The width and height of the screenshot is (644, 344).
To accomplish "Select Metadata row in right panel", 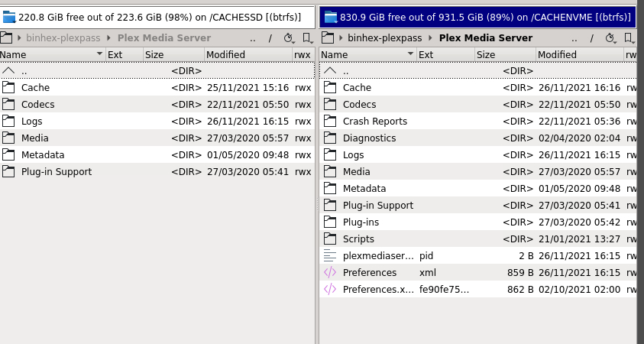I will pos(478,188).
